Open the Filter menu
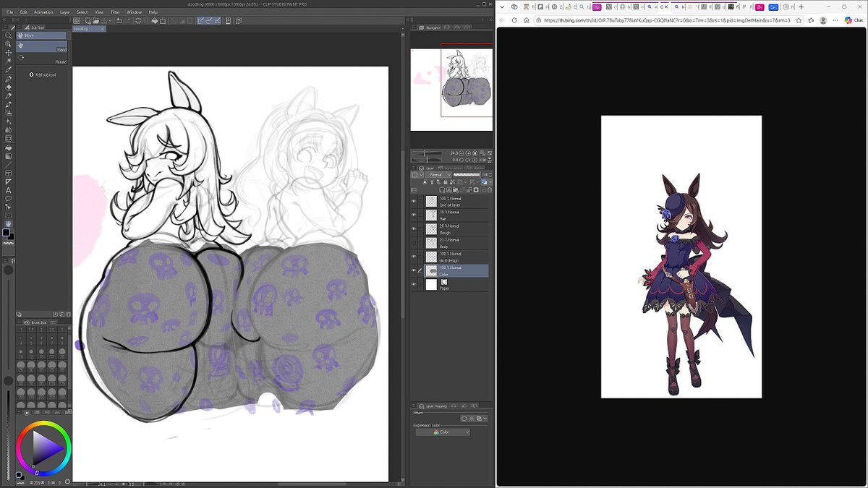The image size is (868, 488). tap(116, 12)
